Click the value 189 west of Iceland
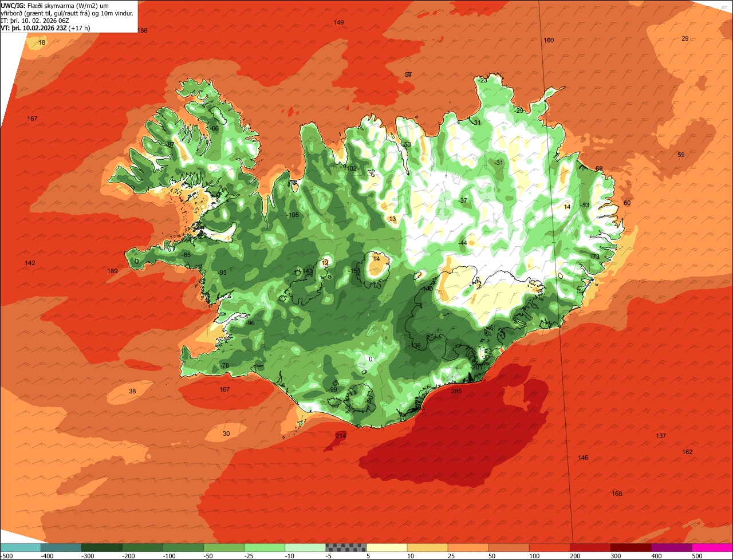The image size is (733, 560). click(x=112, y=271)
